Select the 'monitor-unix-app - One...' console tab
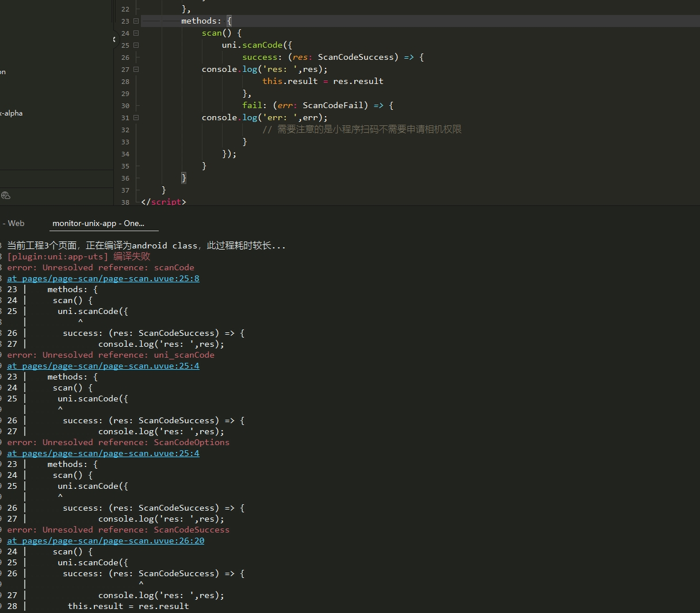 (98, 223)
